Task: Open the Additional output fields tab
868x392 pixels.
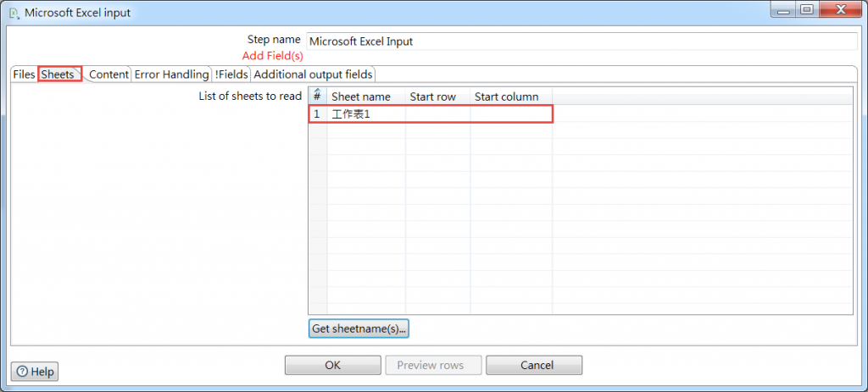Action: [x=314, y=75]
